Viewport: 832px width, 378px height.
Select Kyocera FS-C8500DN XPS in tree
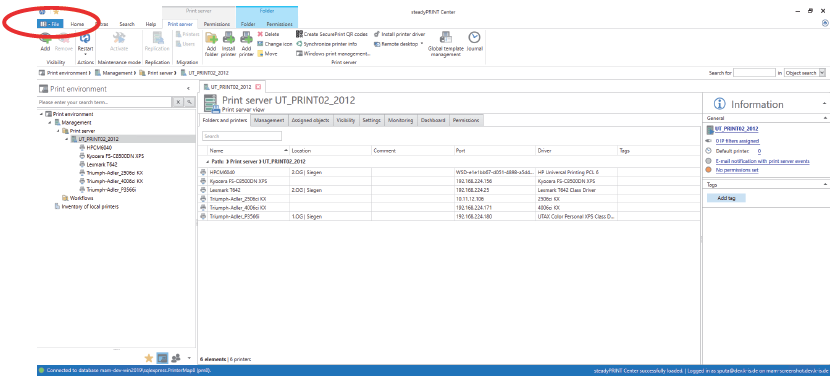[x=115, y=156]
